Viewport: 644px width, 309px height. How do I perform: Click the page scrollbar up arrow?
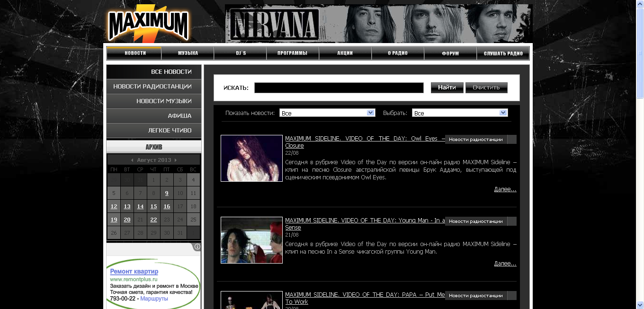640,4
